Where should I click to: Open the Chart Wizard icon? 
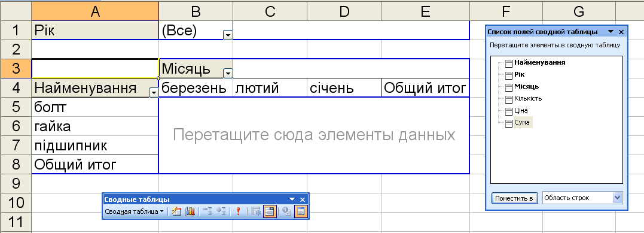pos(190,211)
